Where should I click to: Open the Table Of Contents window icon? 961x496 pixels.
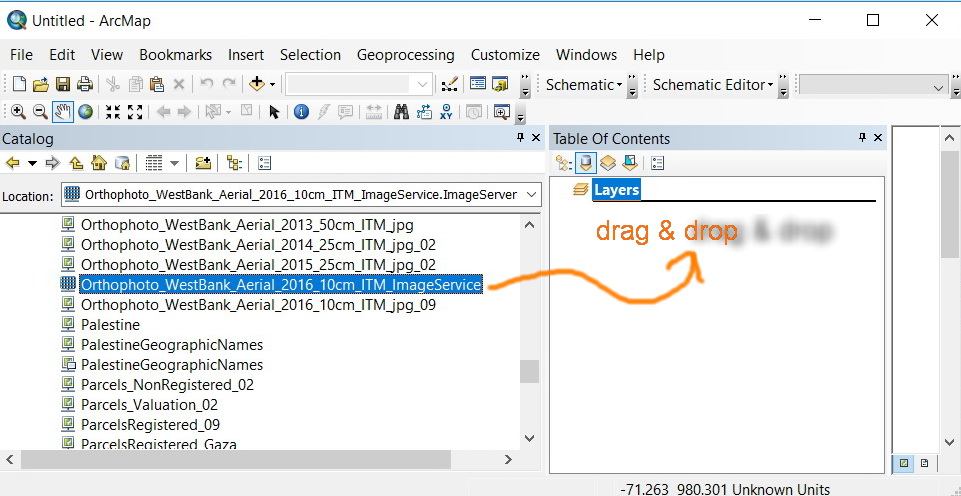pos(478,83)
